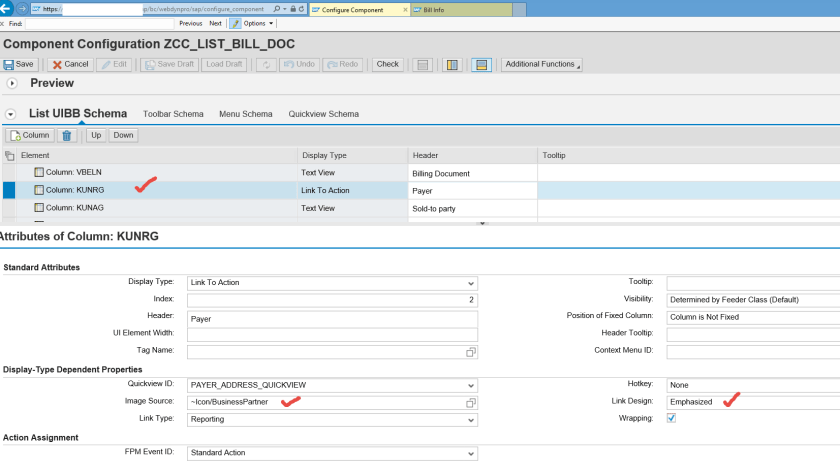Open the Quickview ID dropdown
The width and height of the screenshot is (840, 472).
(x=471, y=385)
